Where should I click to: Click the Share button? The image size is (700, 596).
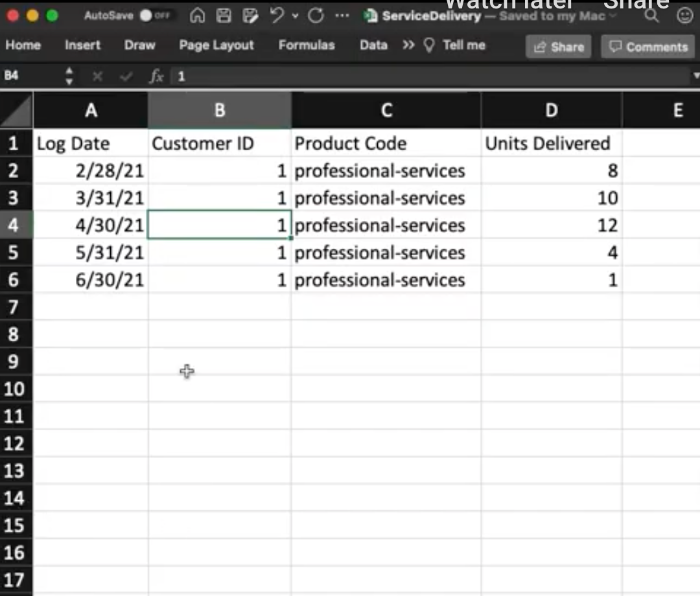(558, 47)
